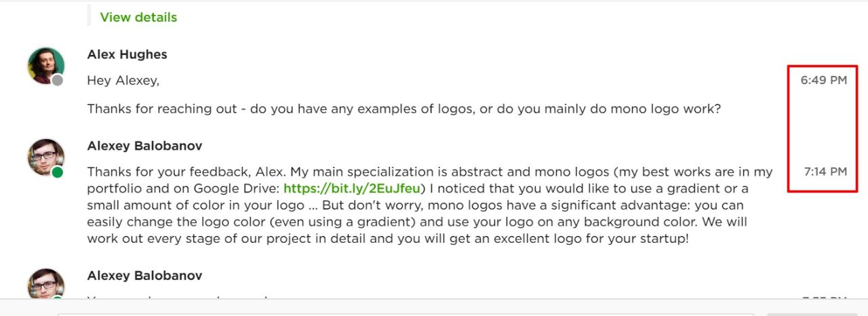The height and width of the screenshot is (316, 868).
Task: Click the bottom Alexey Balobanov avatar
Action: tap(46, 283)
